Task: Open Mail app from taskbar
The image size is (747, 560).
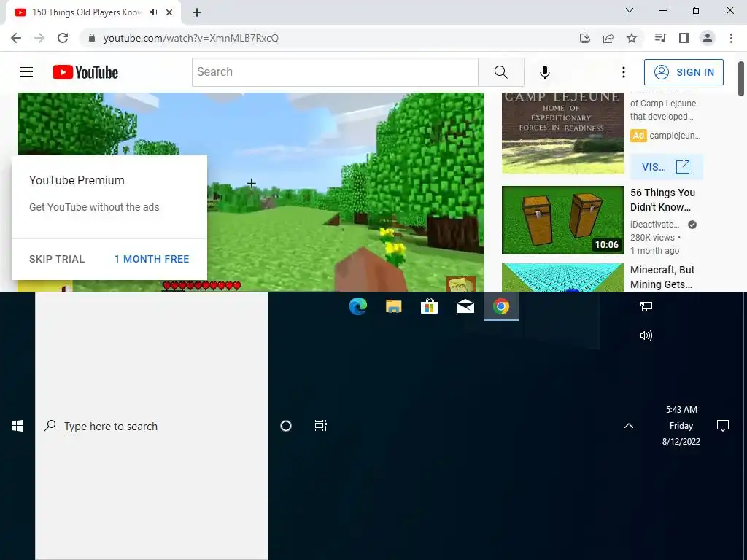Action: tap(465, 306)
